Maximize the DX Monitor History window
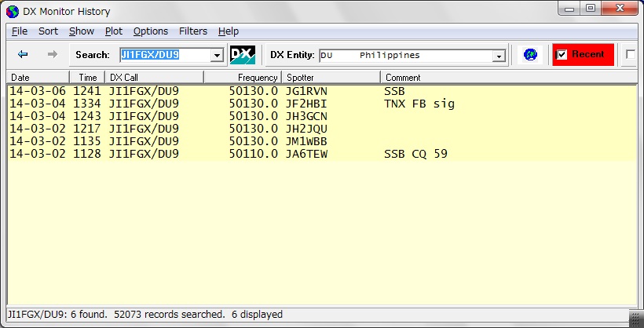This screenshot has height=328, width=644. (590, 9)
